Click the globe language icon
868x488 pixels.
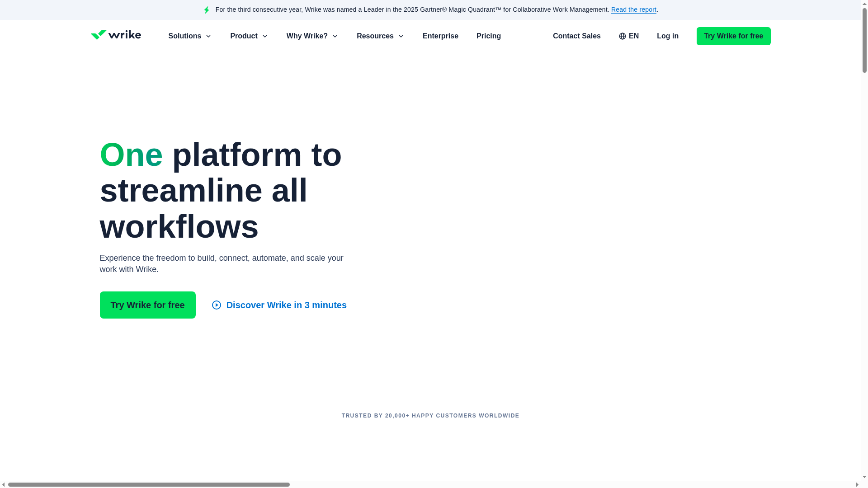click(622, 36)
